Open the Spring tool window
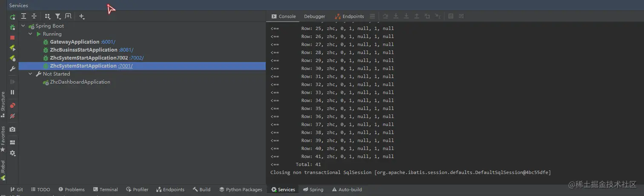Viewport: 644px width, 196px height. click(313, 190)
